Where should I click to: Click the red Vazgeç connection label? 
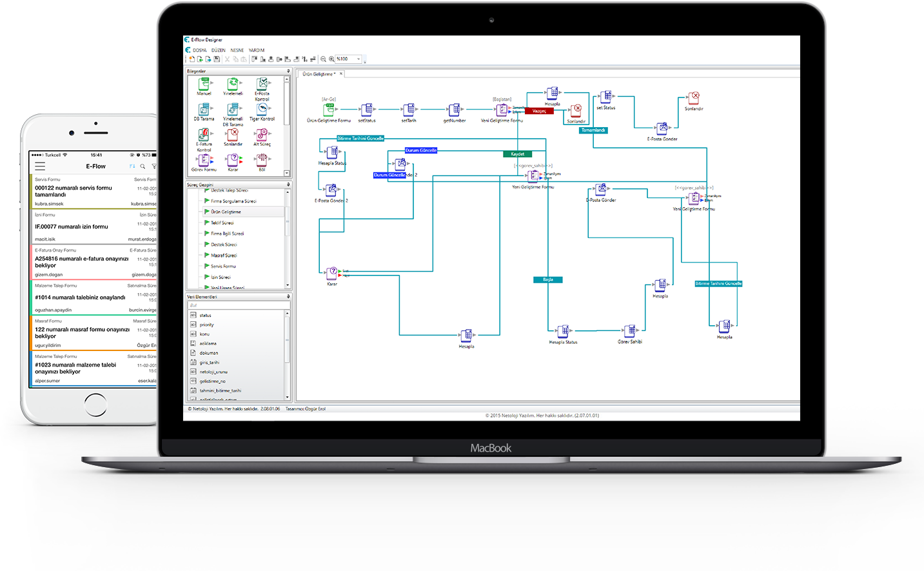[539, 111]
